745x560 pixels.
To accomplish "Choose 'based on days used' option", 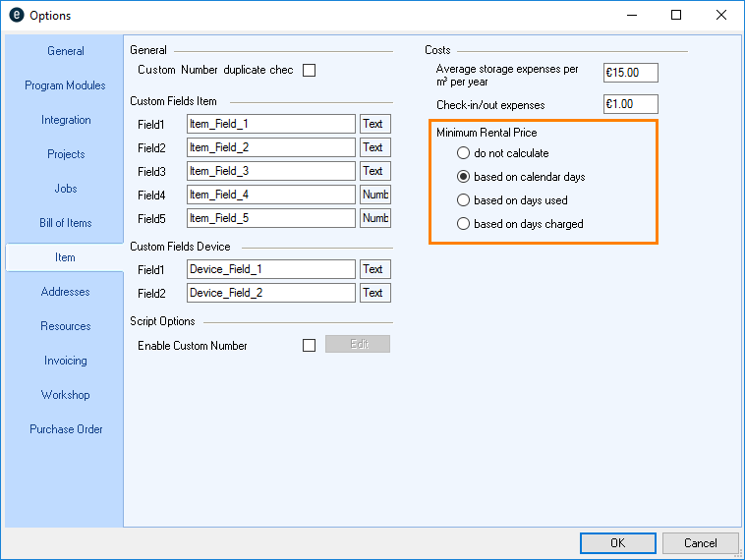I will click(x=464, y=200).
